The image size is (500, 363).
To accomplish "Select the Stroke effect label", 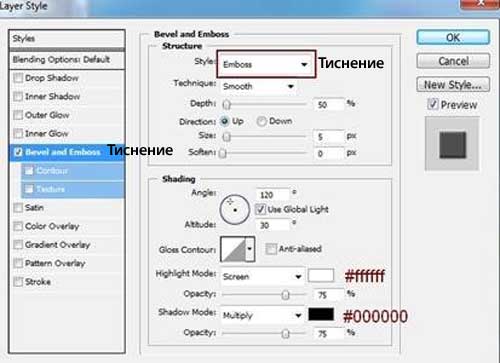I will (x=38, y=282).
